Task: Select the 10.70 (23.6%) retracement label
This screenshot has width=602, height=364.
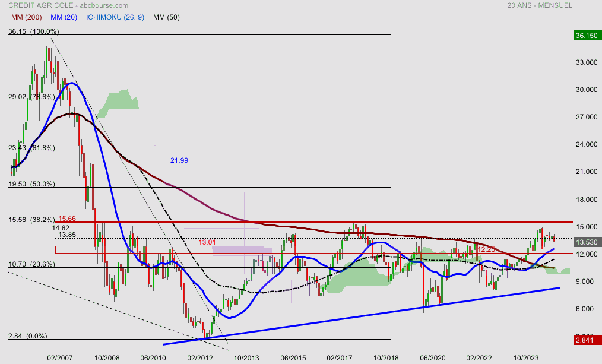Action: [x=31, y=264]
